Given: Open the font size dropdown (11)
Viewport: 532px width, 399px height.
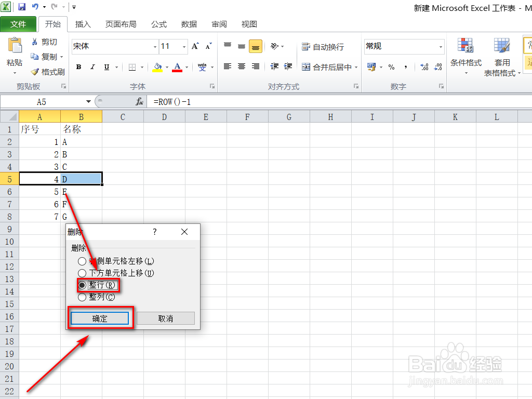Looking at the screenshot, I should click(x=184, y=47).
